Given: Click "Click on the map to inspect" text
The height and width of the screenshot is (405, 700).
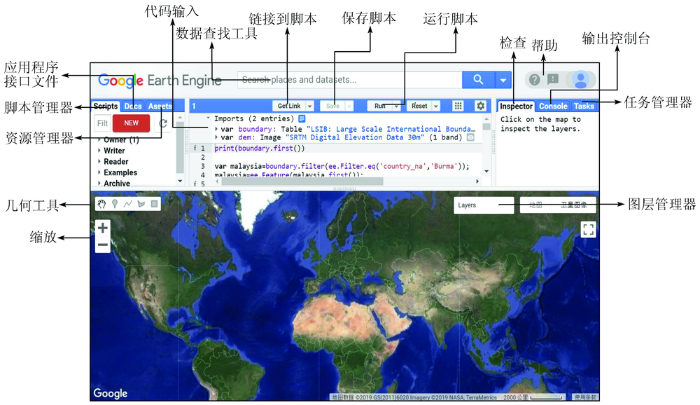Looking at the screenshot, I should 541,124.
